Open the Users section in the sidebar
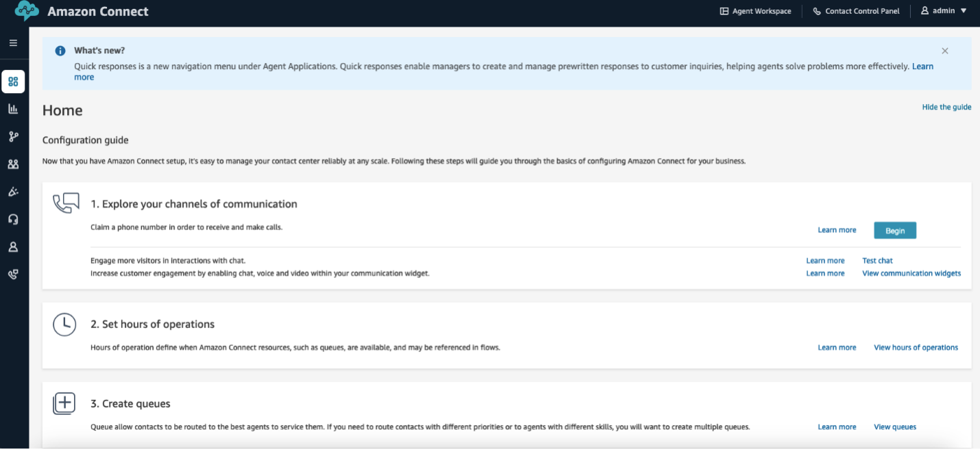Viewport: 980px width, 452px height. point(13,164)
